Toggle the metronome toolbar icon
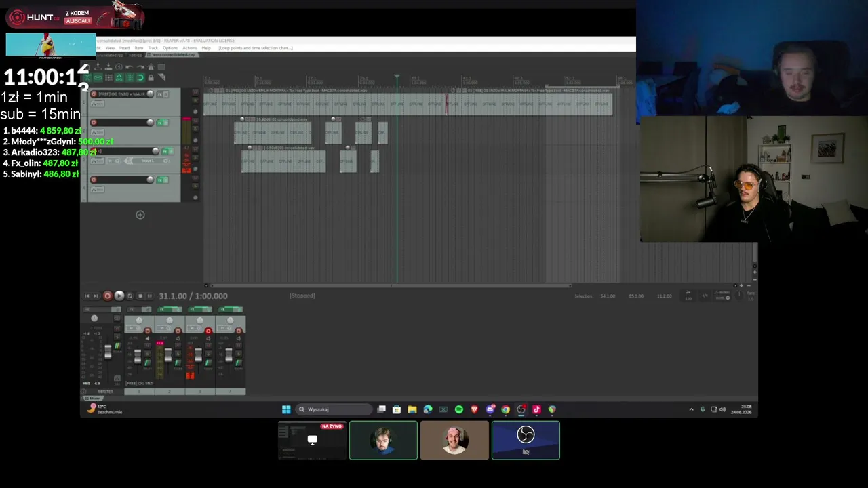The height and width of the screenshot is (488, 868). coord(151,67)
